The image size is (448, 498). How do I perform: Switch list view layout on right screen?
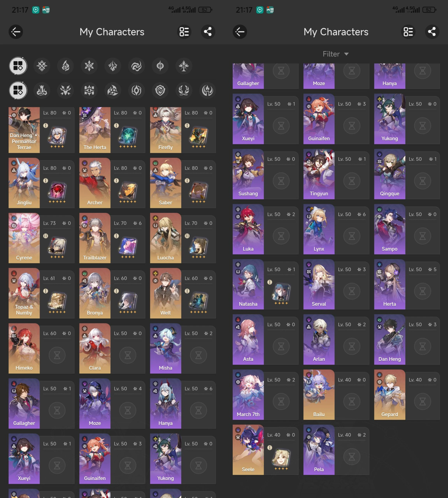pos(408,32)
